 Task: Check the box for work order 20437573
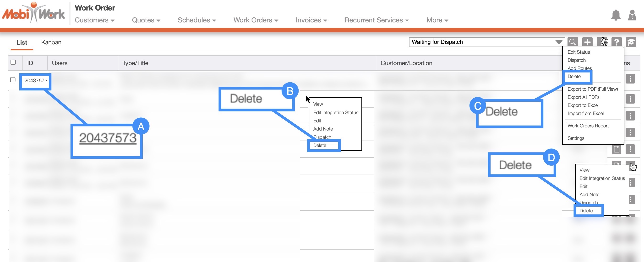point(13,80)
